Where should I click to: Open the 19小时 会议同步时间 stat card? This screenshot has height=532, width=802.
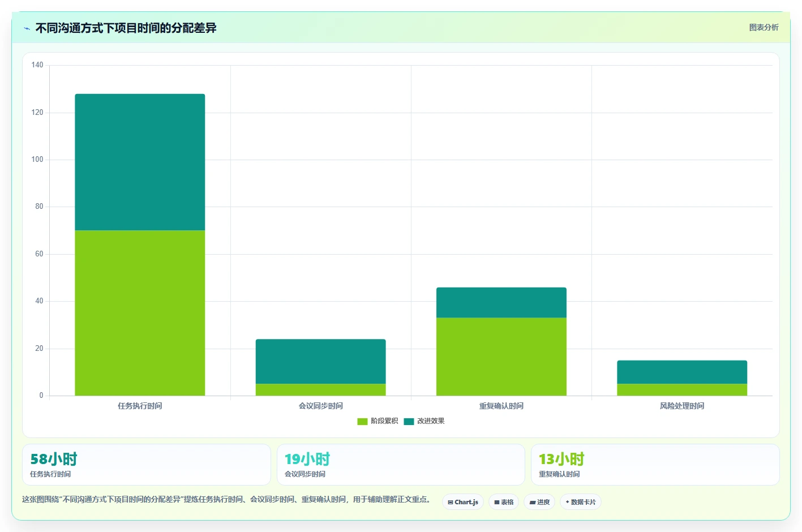pyautogui.click(x=401, y=465)
